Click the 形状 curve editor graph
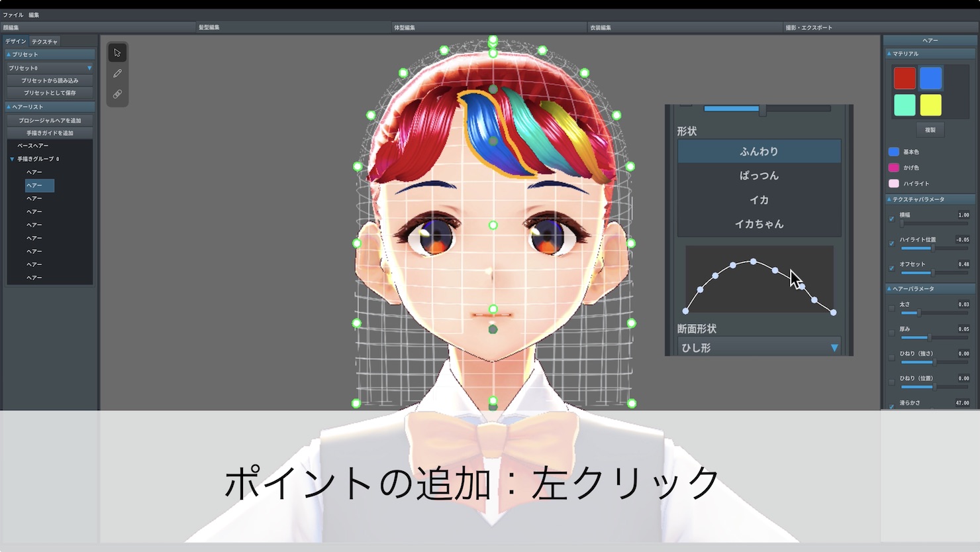 click(x=759, y=280)
